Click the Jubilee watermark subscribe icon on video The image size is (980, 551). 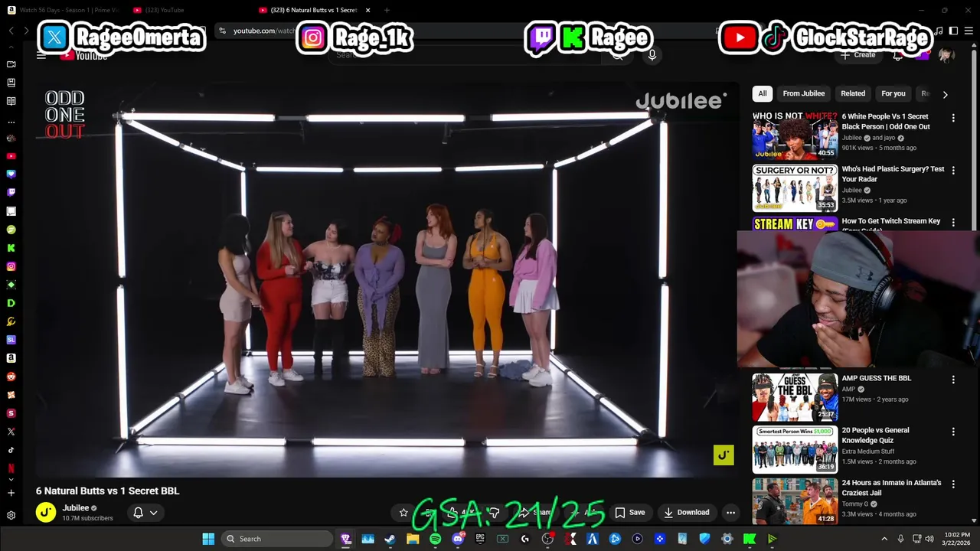click(x=724, y=455)
